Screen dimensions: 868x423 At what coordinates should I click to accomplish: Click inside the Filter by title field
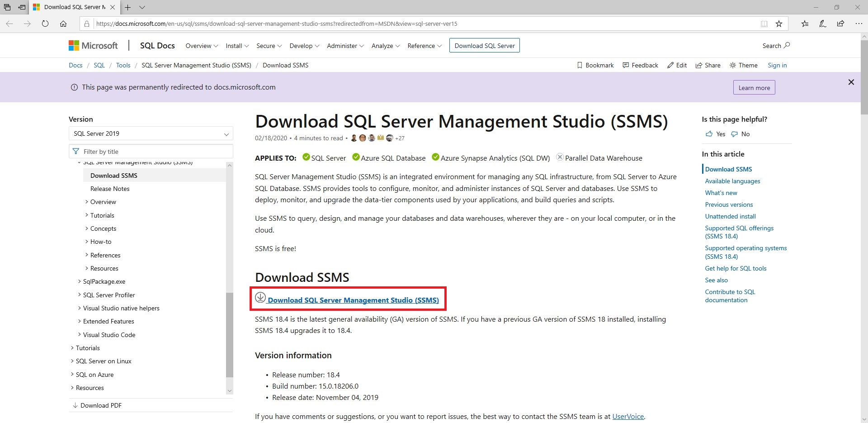click(x=151, y=151)
